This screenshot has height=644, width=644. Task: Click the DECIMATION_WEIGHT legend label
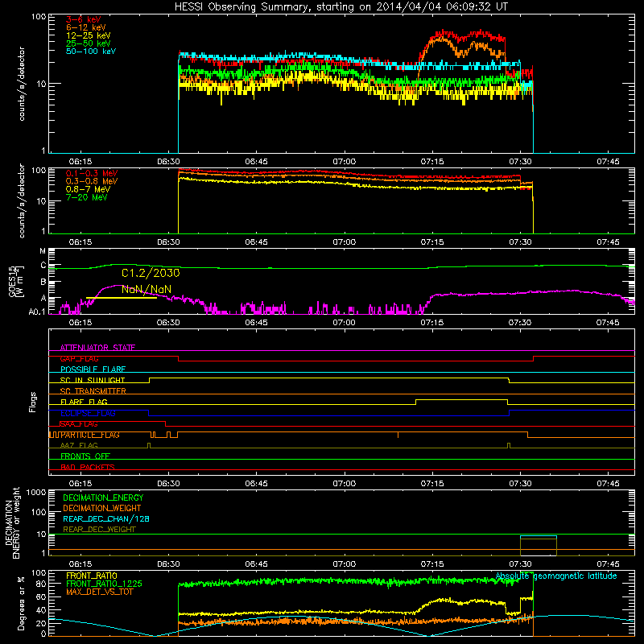pos(102,509)
